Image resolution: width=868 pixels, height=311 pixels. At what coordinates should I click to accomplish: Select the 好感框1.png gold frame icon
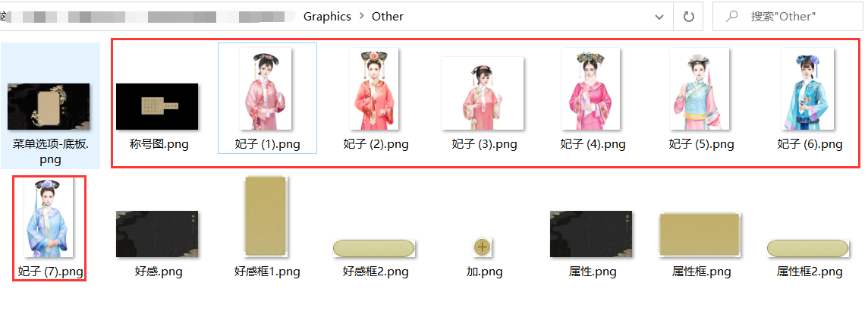(x=265, y=216)
